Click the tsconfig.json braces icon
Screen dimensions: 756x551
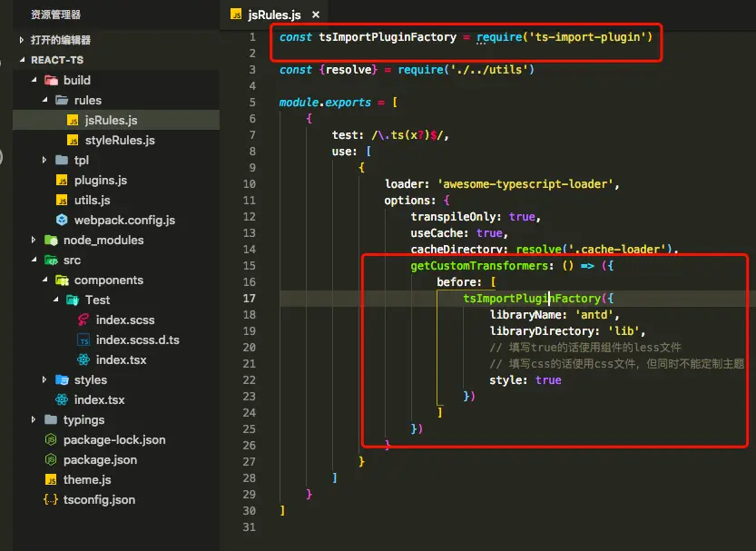coord(51,500)
